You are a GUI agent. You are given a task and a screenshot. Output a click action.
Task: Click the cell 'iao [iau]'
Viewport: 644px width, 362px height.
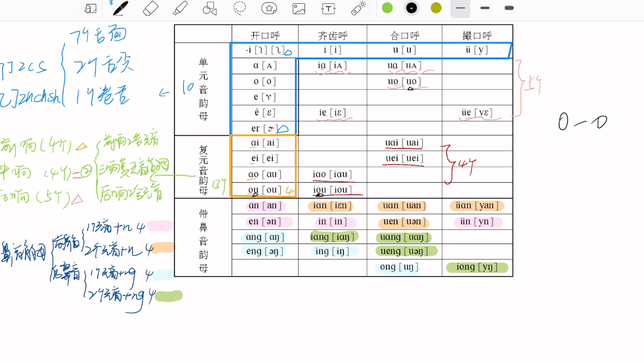pos(333,174)
